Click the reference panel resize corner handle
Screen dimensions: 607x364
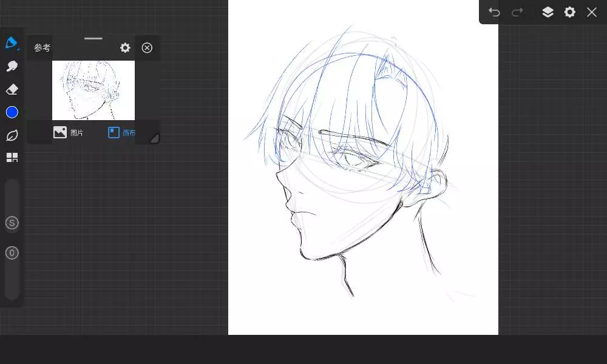[x=154, y=138]
